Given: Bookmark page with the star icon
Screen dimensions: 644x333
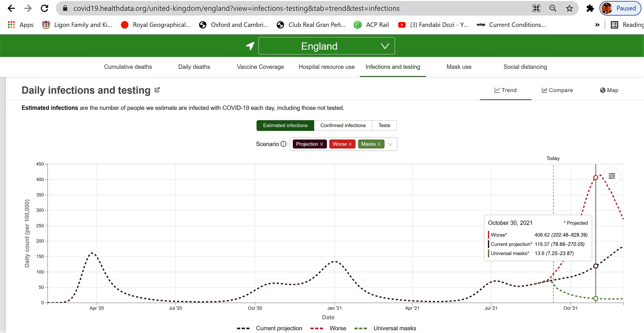Looking at the screenshot, I should [569, 8].
